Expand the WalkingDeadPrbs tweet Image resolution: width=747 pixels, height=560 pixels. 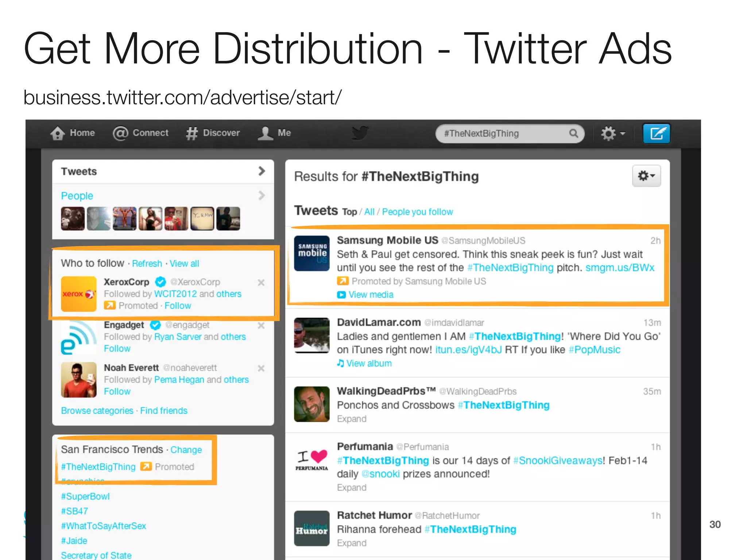pos(352,419)
